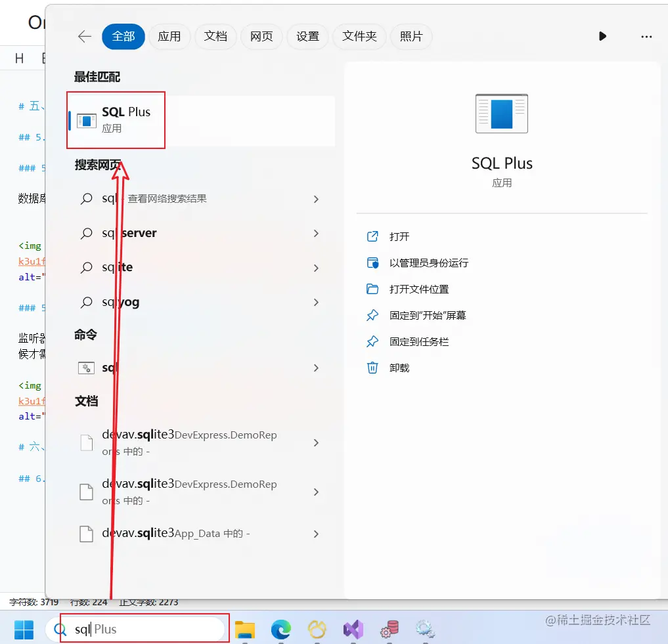Click the magnifier icon in taskbar search box
The image size is (668, 644).
60,630
